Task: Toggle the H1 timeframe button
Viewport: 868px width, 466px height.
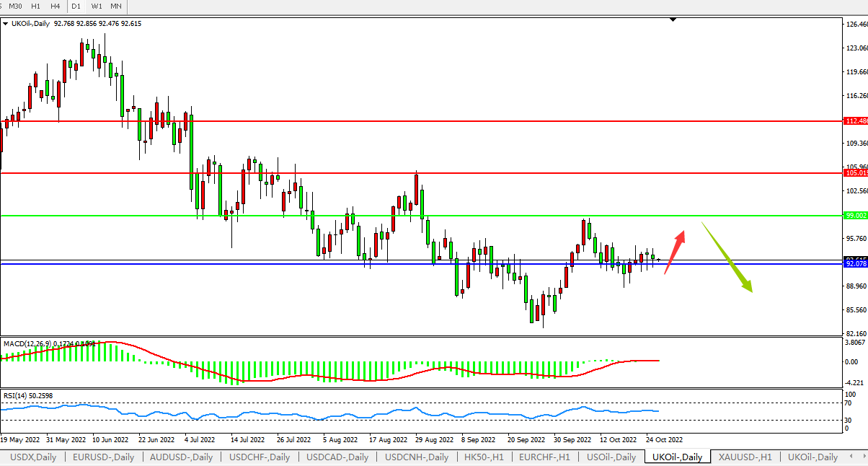Action: point(36,6)
